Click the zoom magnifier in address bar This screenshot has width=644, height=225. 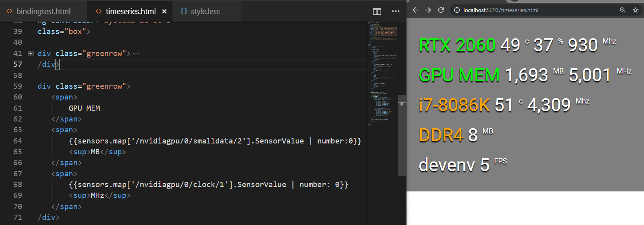[623, 10]
